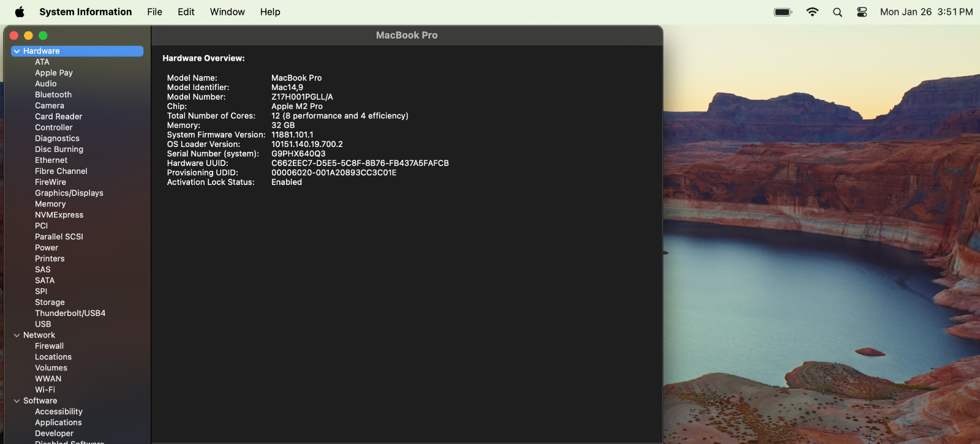Screen dimensions: 980x444
Task: Select Wi-Fi in the sidebar
Action: (45, 390)
